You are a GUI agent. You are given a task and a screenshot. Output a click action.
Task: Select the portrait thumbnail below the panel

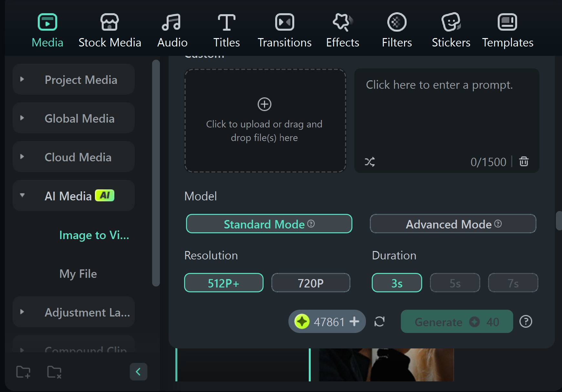(x=387, y=365)
